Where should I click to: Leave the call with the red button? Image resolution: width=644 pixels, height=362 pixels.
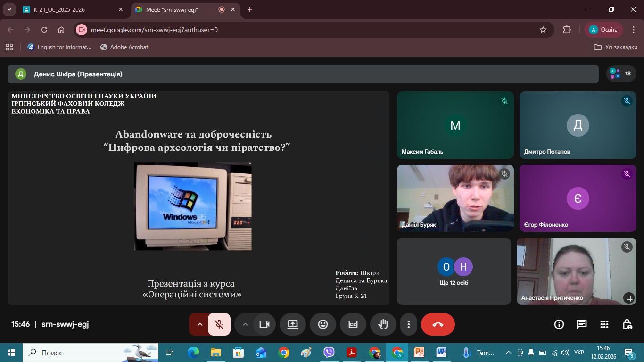(438, 324)
